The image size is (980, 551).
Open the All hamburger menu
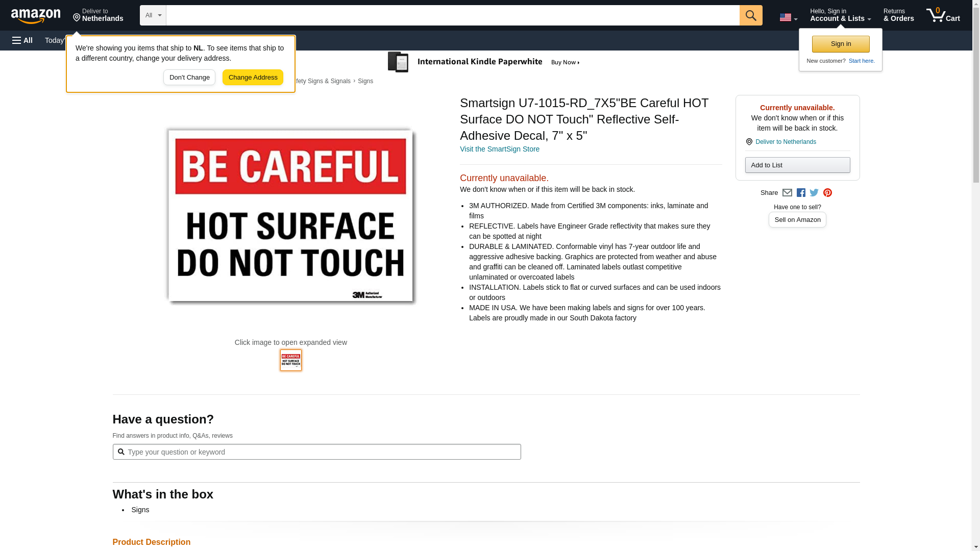(x=22, y=40)
